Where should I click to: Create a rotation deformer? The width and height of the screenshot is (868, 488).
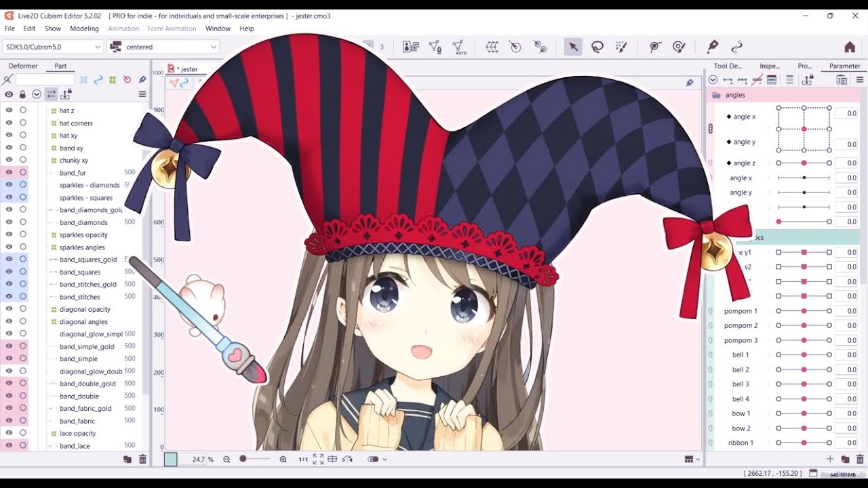click(515, 47)
